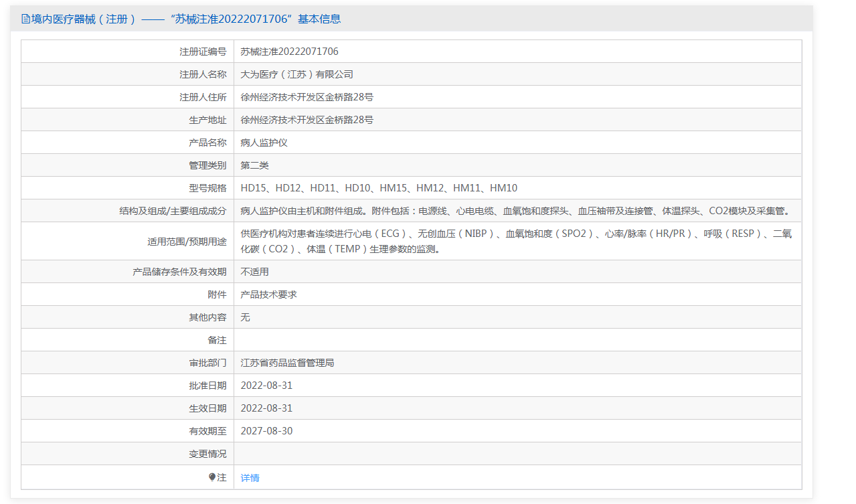Click the 型号规格 label
856x504 pixels.
[x=207, y=188]
